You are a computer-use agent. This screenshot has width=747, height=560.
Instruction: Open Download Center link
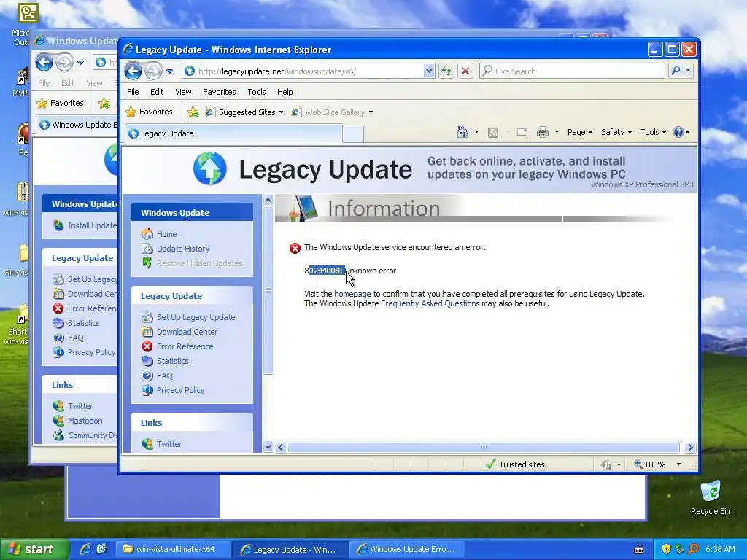click(x=187, y=332)
